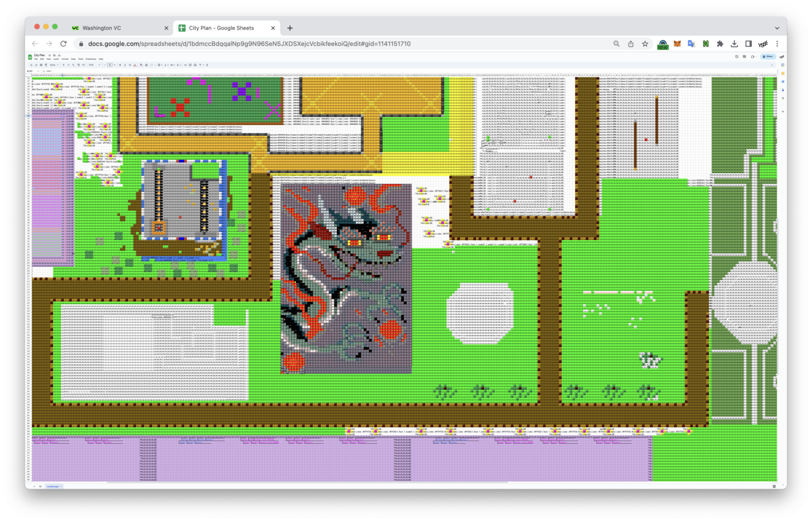Click the Sheets print icon
This screenshot has width=812, height=522.
(x=41, y=65)
